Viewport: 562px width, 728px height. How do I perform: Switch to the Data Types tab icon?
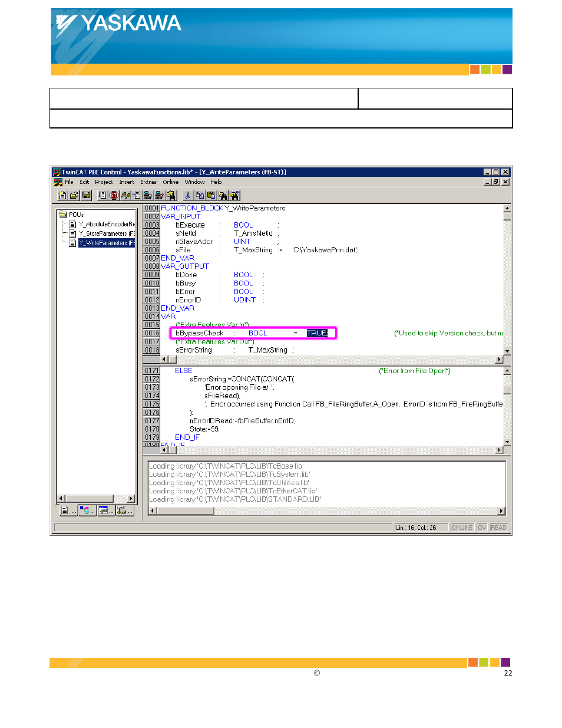[x=87, y=510]
